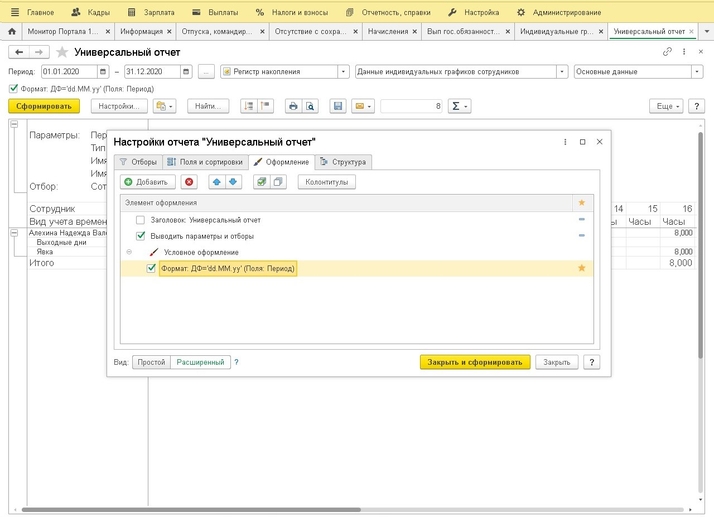Image resolution: width=714 pixels, height=517 pixels.
Task: Click the red delete element icon
Action: [189, 182]
